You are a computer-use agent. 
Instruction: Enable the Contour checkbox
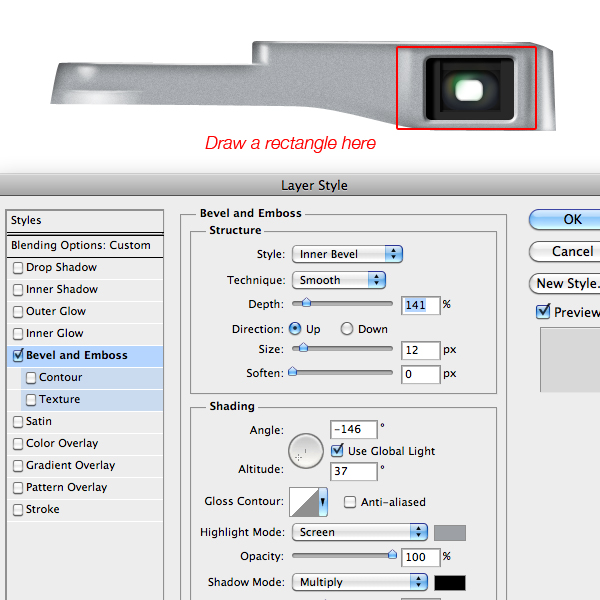[31, 378]
